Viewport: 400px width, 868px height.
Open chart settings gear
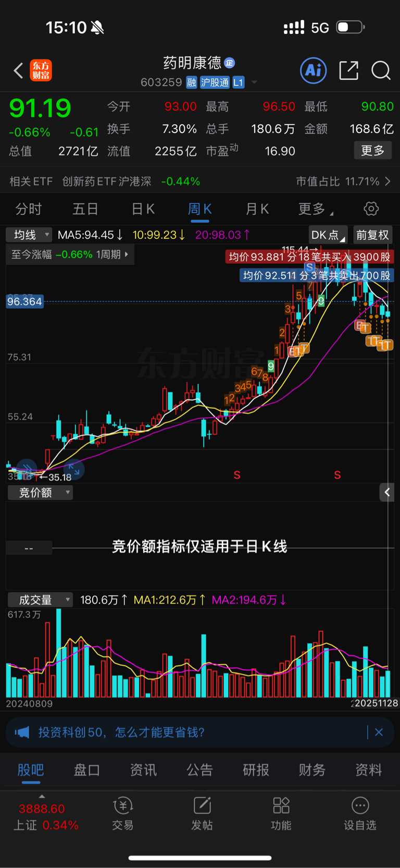(371, 209)
